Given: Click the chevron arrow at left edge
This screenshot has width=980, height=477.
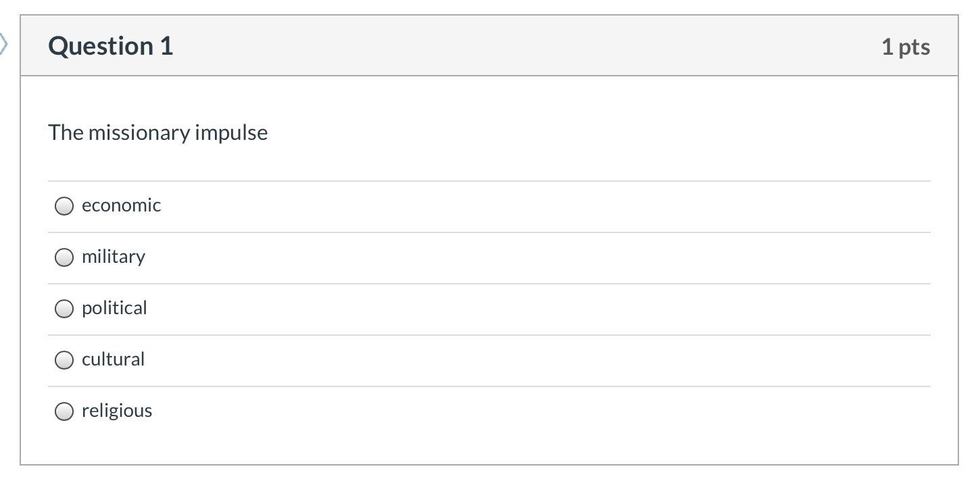Looking at the screenshot, I should tap(3, 45).
